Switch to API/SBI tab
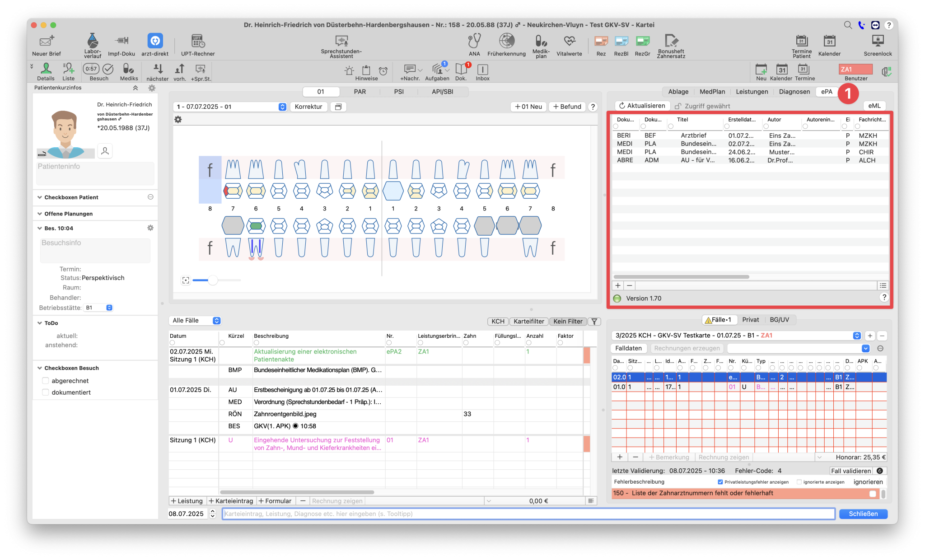925x560 pixels. coord(442,92)
